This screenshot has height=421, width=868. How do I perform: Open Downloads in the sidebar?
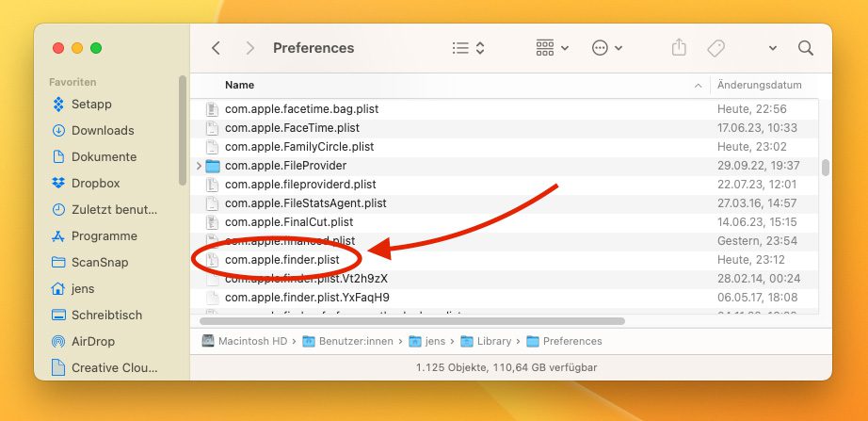103,130
